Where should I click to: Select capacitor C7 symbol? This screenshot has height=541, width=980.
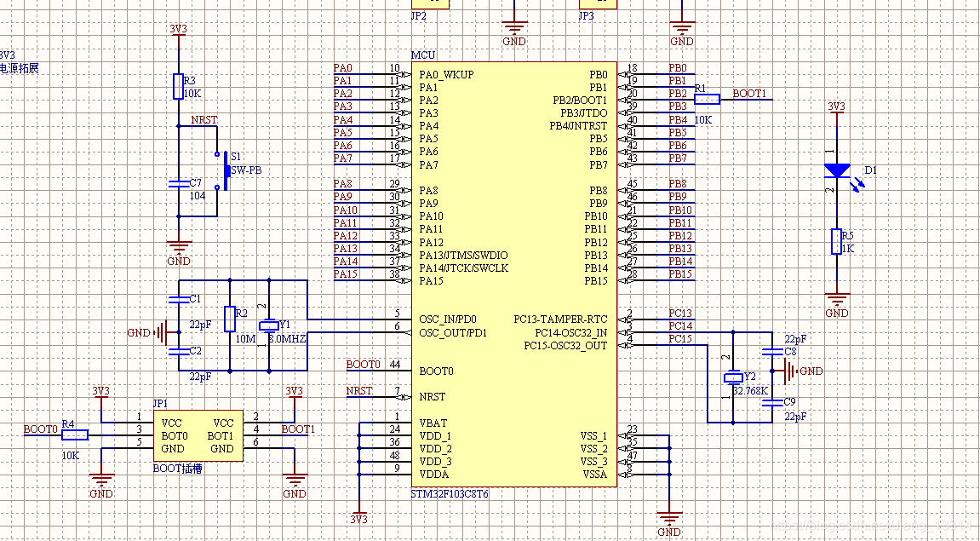point(178,184)
